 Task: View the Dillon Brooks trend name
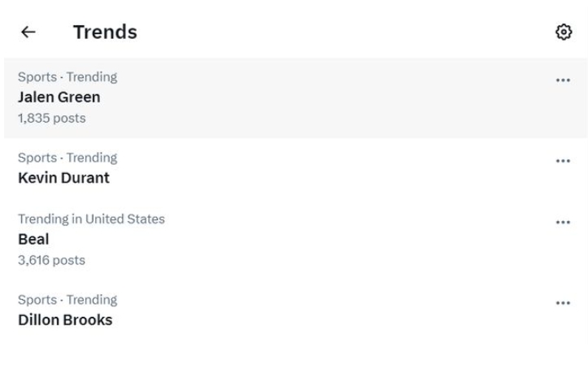[x=65, y=320]
